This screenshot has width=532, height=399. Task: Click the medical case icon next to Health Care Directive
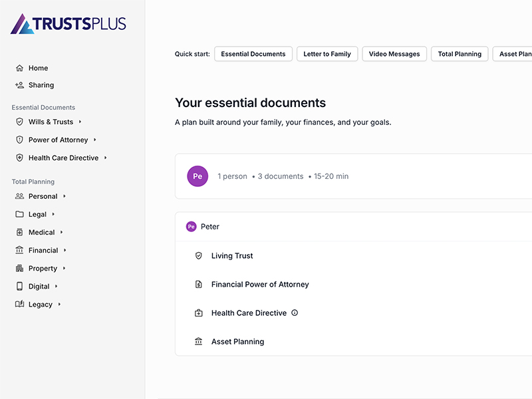(x=198, y=313)
